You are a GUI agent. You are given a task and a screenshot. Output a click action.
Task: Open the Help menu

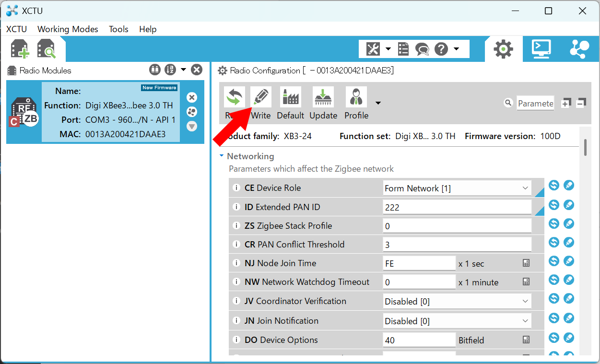coord(148,29)
